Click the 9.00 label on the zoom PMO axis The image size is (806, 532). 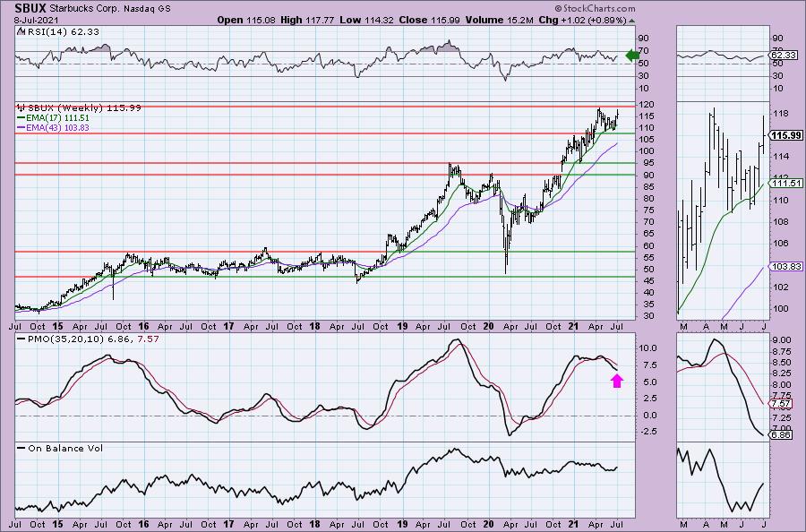pyautogui.click(x=781, y=339)
